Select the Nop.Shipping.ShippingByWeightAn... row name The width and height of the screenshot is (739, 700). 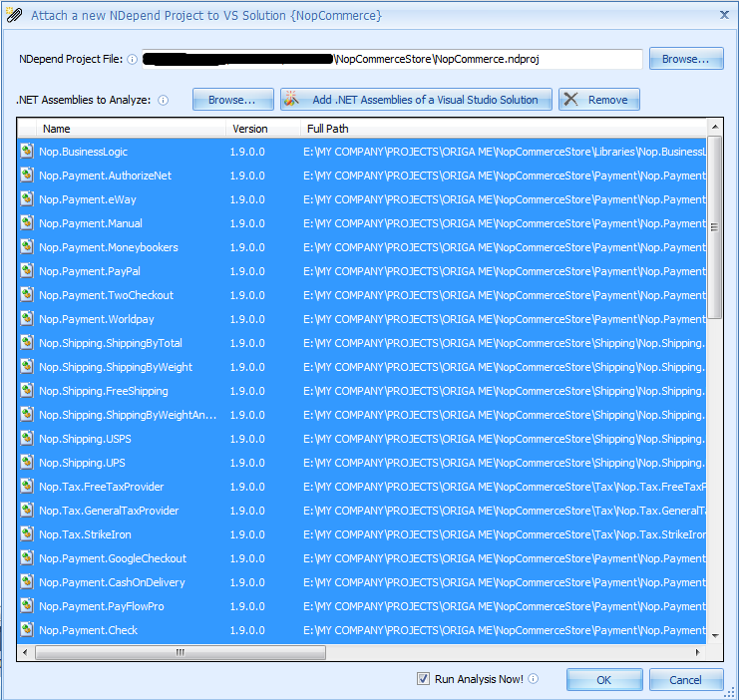128,415
